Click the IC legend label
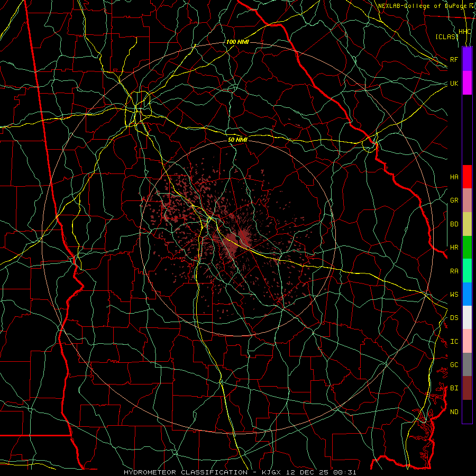This screenshot has height=476, width=476. click(454, 342)
